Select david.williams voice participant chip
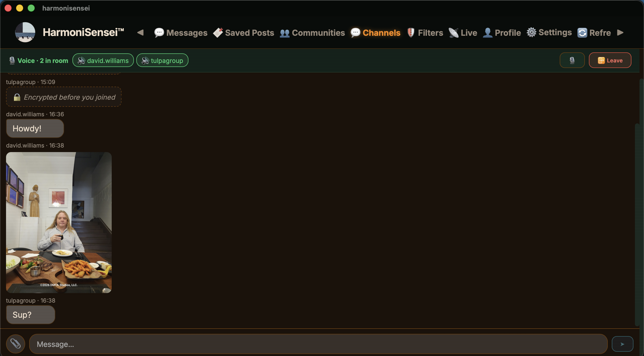 point(103,60)
